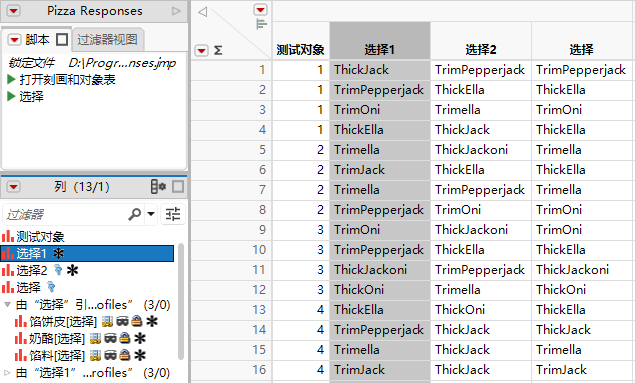Click the gray arrow beside Pizza Responses title
Screen dimensions: 635x383
(x=176, y=11)
